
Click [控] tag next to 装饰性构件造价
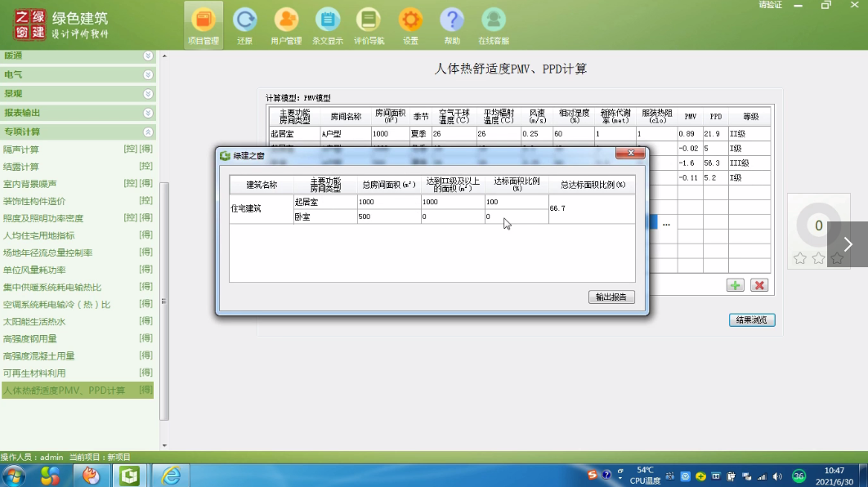coord(146,200)
